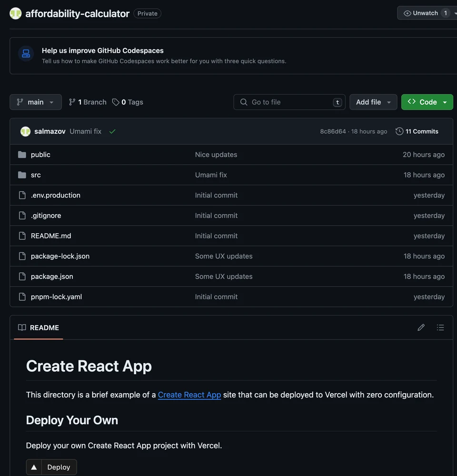Image resolution: width=457 pixels, height=476 pixels.
Task: Click the tag icon beside 0 Tags
Action: click(x=115, y=102)
